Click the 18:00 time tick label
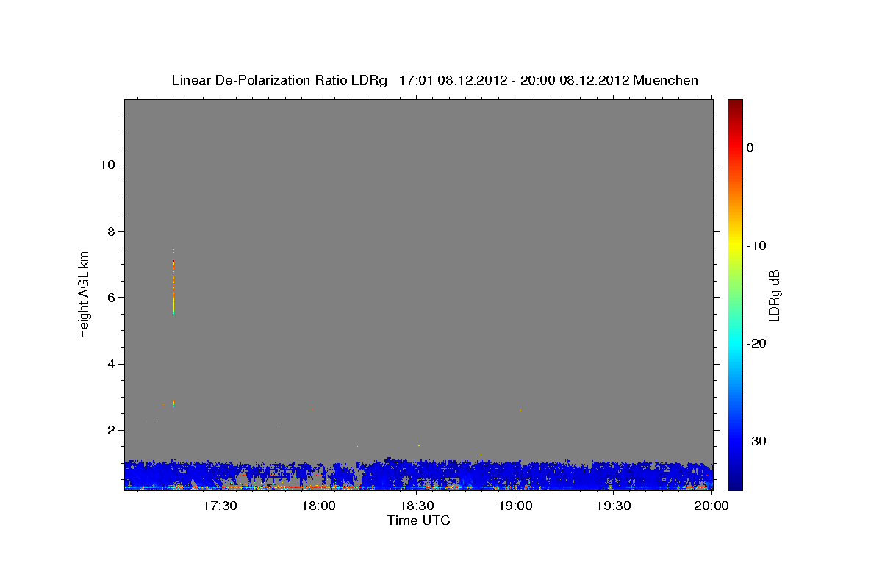The width and height of the screenshot is (882, 588). click(318, 506)
